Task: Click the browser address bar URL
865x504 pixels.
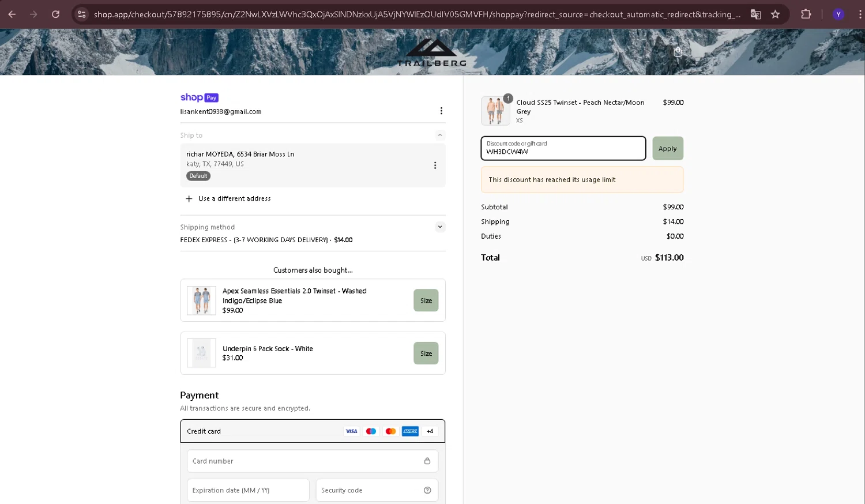Action: pyautogui.click(x=417, y=14)
